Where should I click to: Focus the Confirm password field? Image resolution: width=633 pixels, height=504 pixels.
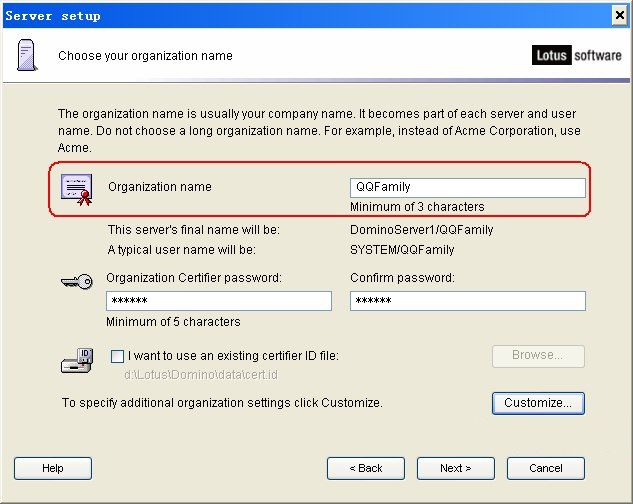point(467,301)
